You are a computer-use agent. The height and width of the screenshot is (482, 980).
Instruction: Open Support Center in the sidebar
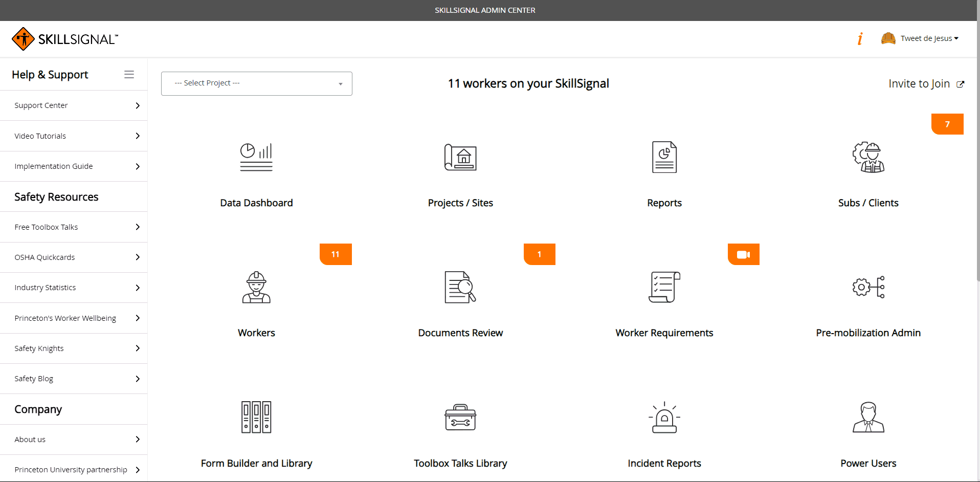(74, 105)
